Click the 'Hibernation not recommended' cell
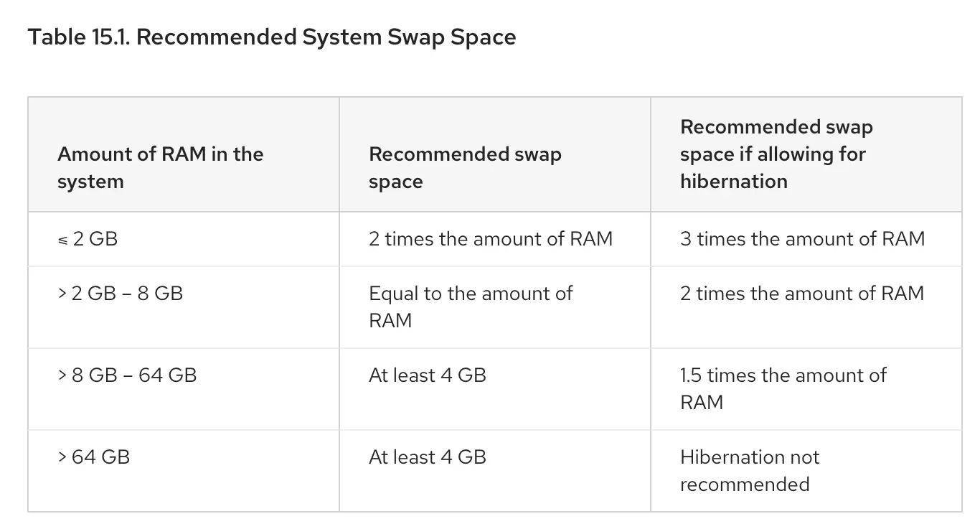The height and width of the screenshot is (524, 980). (x=749, y=470)
